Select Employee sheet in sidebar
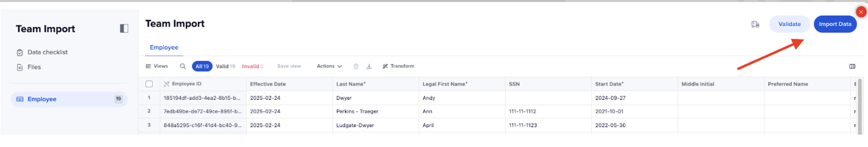This screenshot has height=147, width=868. click(x=69, y=99)
